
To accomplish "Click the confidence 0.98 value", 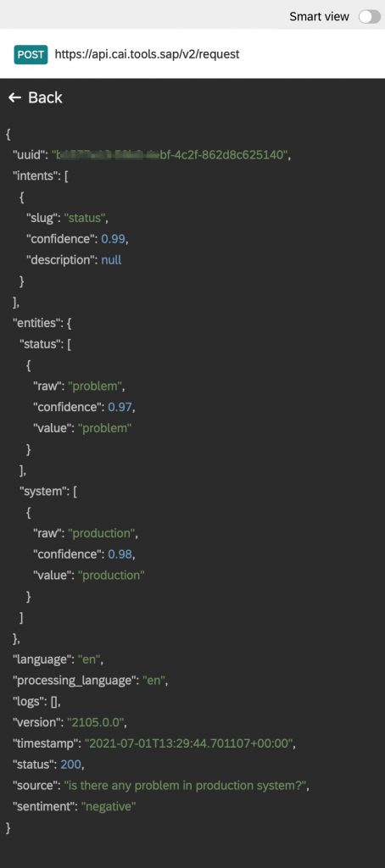I will 120,554.
